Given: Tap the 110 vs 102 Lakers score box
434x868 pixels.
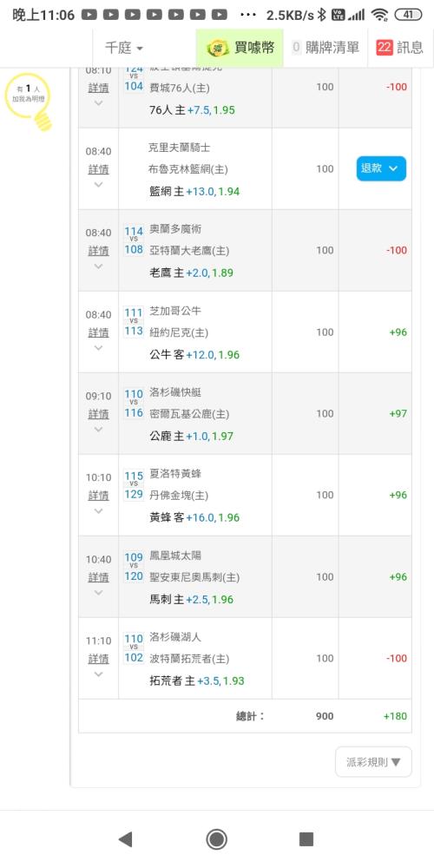Looking at the screenshot, I should (x=134, y=648).
